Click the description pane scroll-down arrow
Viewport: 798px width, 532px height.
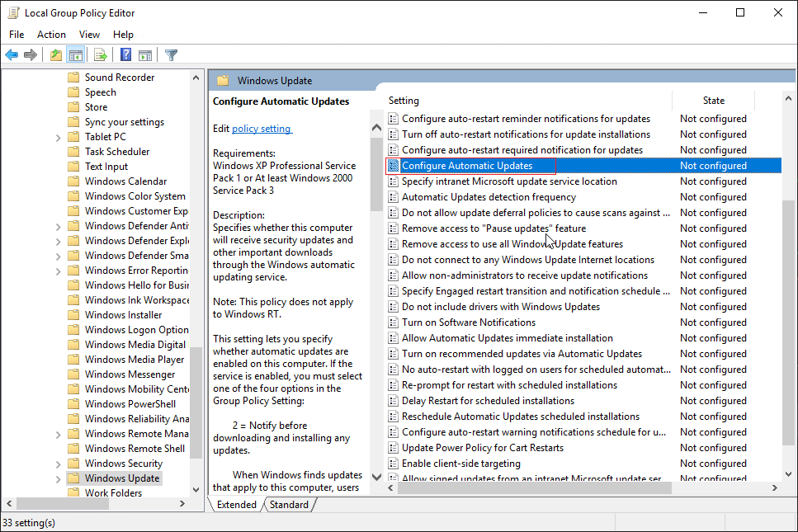pyautogui.click(x=376, y=477)
